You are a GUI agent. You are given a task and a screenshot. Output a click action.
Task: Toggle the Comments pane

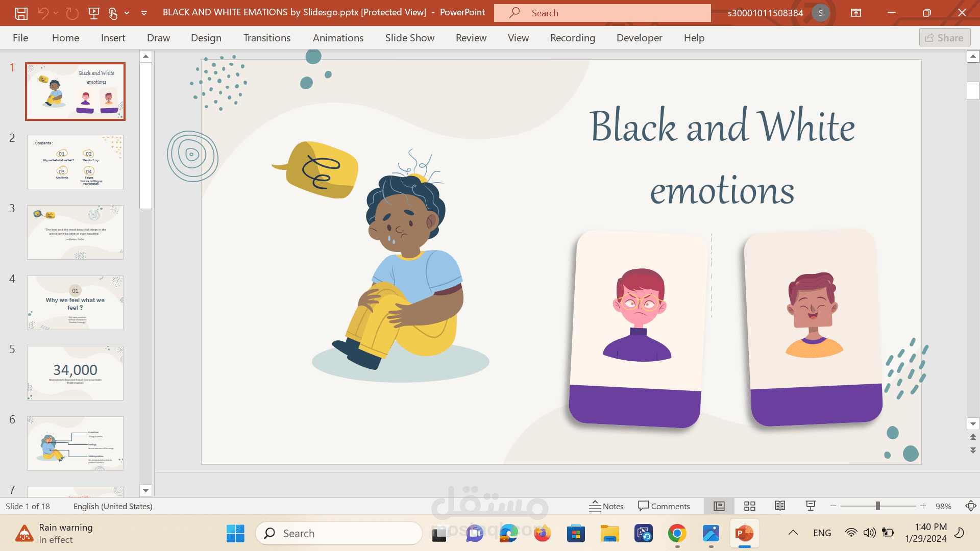coord(664,506)
